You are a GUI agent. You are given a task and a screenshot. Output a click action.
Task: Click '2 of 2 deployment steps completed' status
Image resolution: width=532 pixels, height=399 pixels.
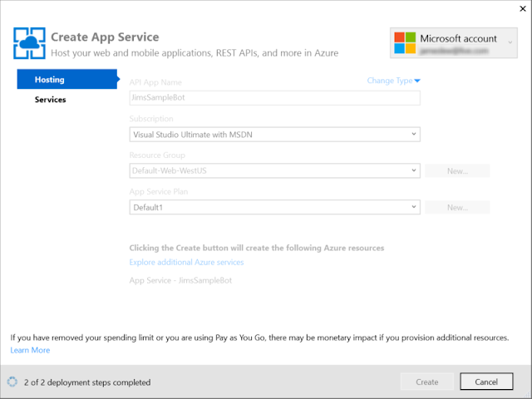87,382
